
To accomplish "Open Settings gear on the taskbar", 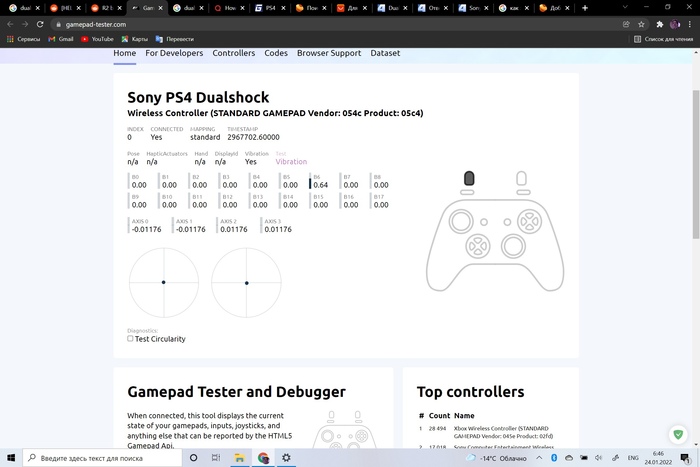I will click(286, 458).
